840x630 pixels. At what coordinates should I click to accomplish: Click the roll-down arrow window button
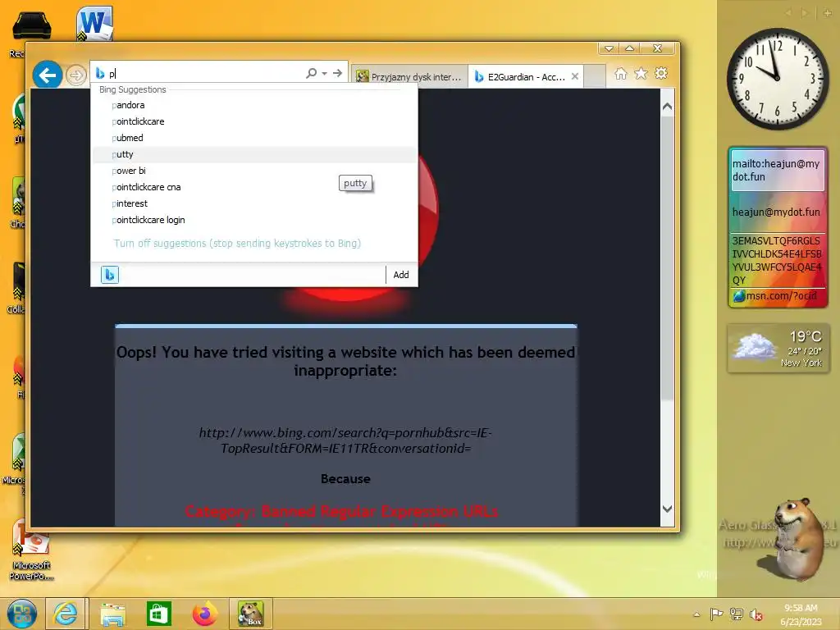click(x=609, y=48)
